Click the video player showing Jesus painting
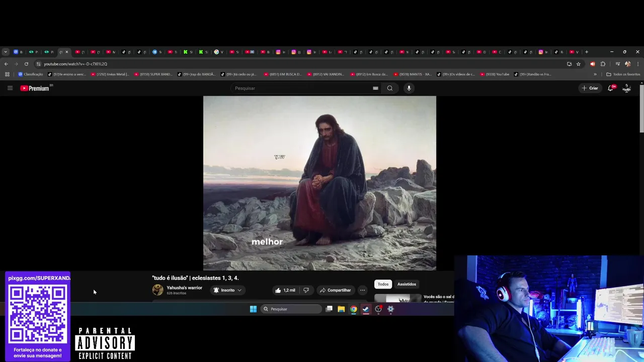 click(319, 183)
